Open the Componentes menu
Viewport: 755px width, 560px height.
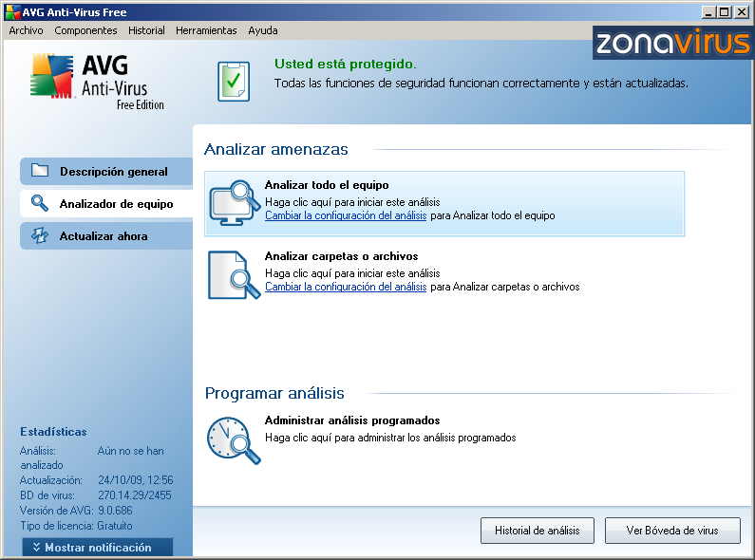click(85, 30)
